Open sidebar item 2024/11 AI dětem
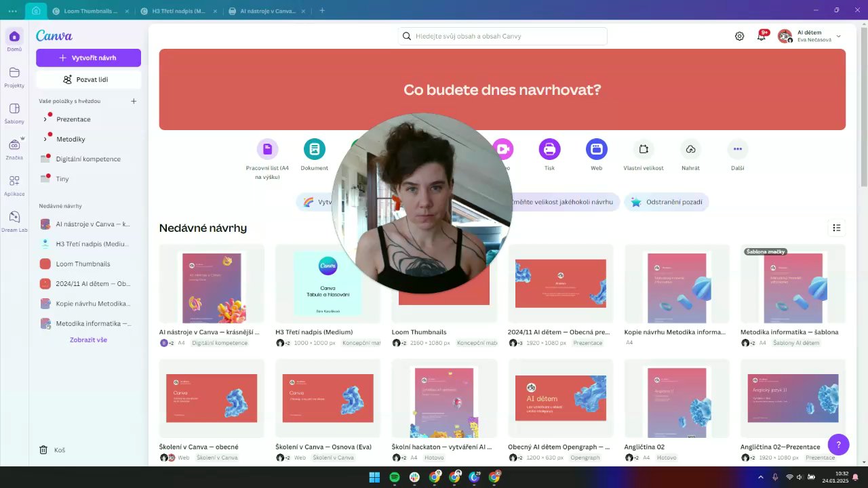 click(88, 283)
